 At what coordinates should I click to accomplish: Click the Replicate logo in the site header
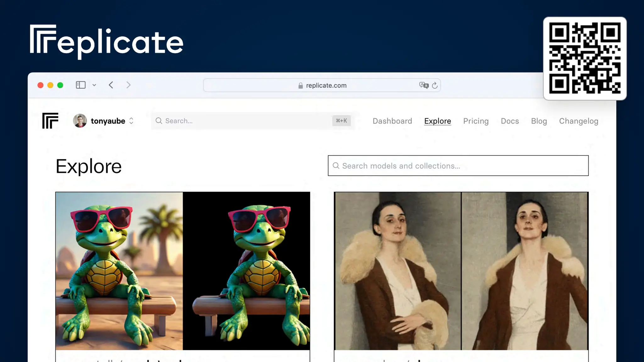pyautogui.click(x=50, y=121)
